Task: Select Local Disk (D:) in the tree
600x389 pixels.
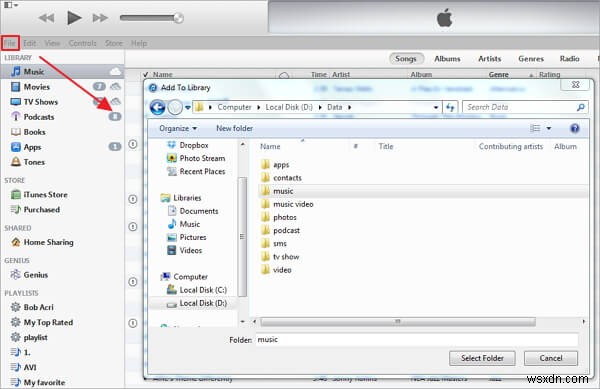Action: point(197,303)
